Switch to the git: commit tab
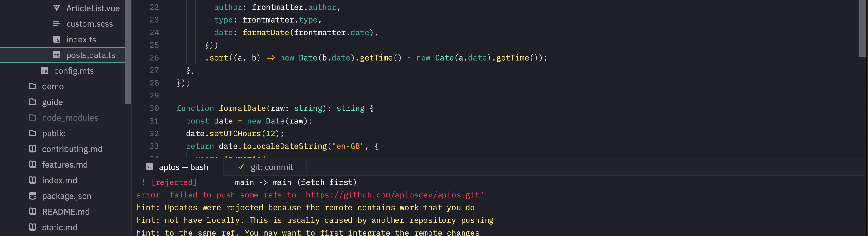Image resolution: width=868 pixels, height=236 pixels. pos(265,167)
